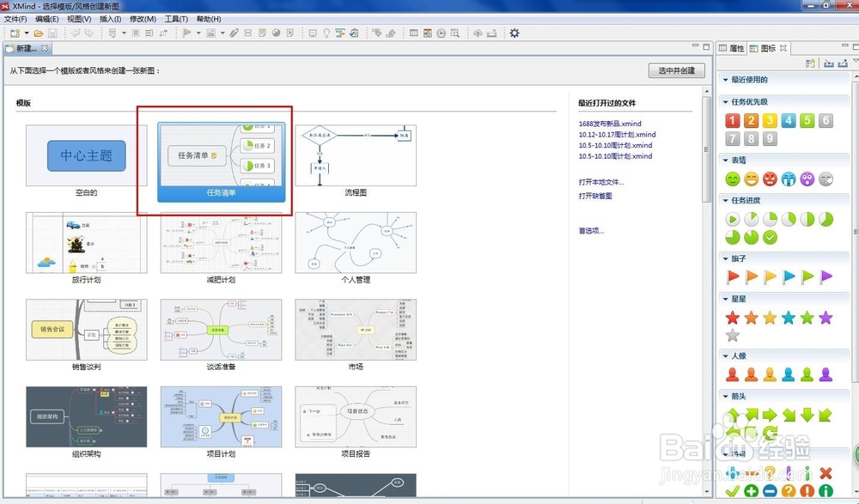This screenshot has height=504, width=859.
Task: Open the 帮助(H) menu
Action: pos(209,19)
